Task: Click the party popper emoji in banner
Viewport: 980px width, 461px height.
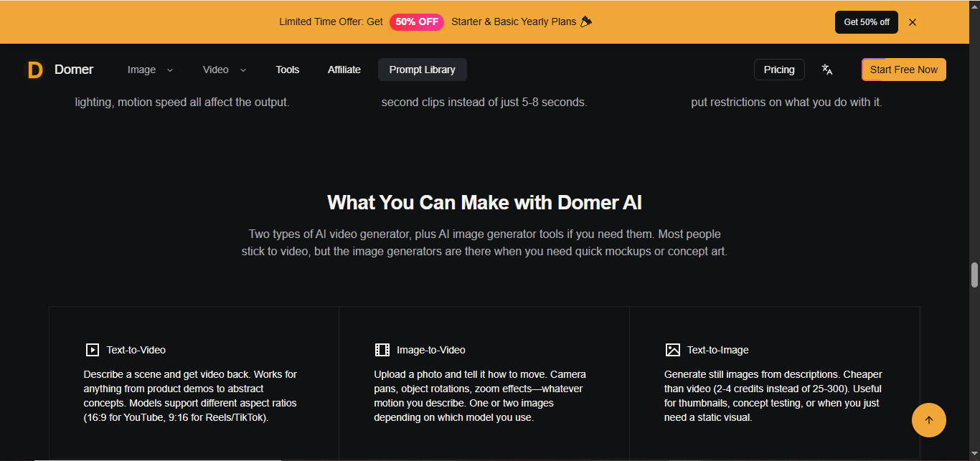Action: tap(586, 22)
